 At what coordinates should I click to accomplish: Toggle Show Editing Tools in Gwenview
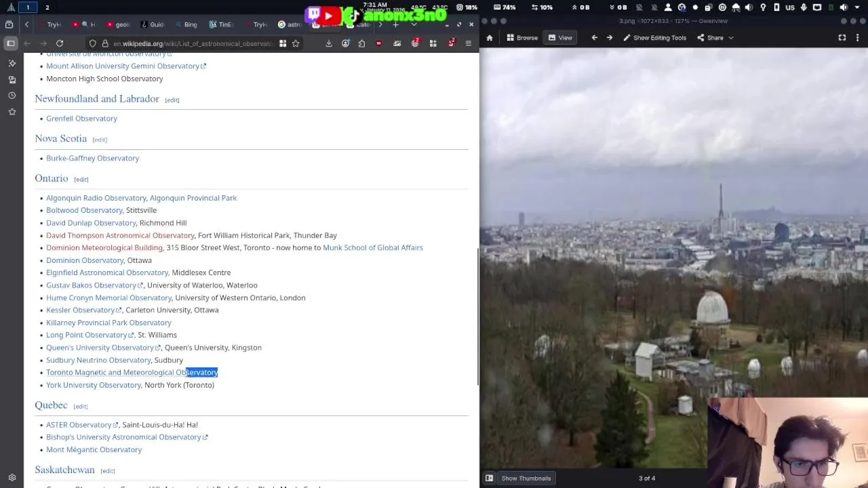pyautogui.click(x=654, y=38)
